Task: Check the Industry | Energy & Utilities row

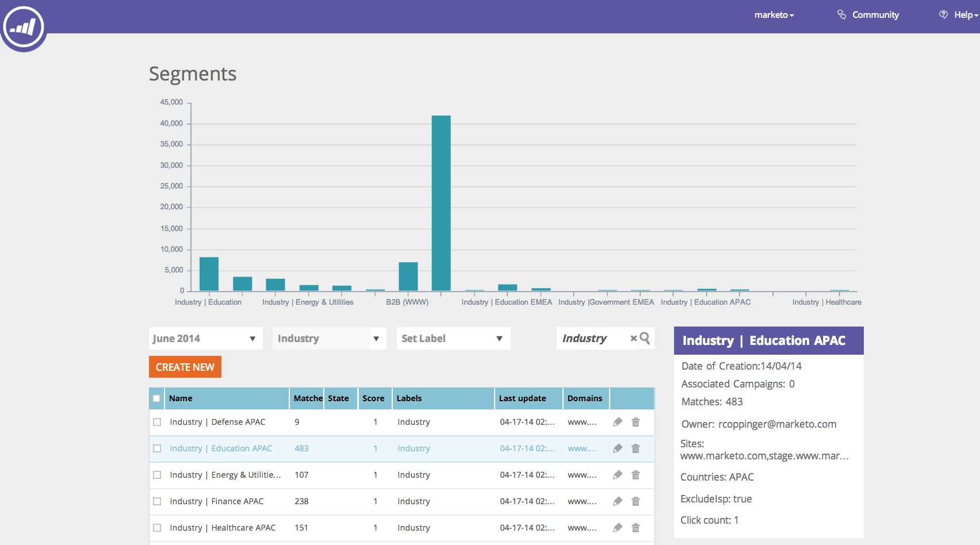Action: coord(157,475)
